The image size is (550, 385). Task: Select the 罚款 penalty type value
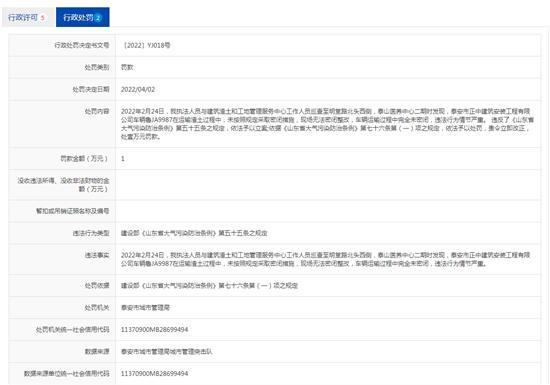(x=127, y=67)
